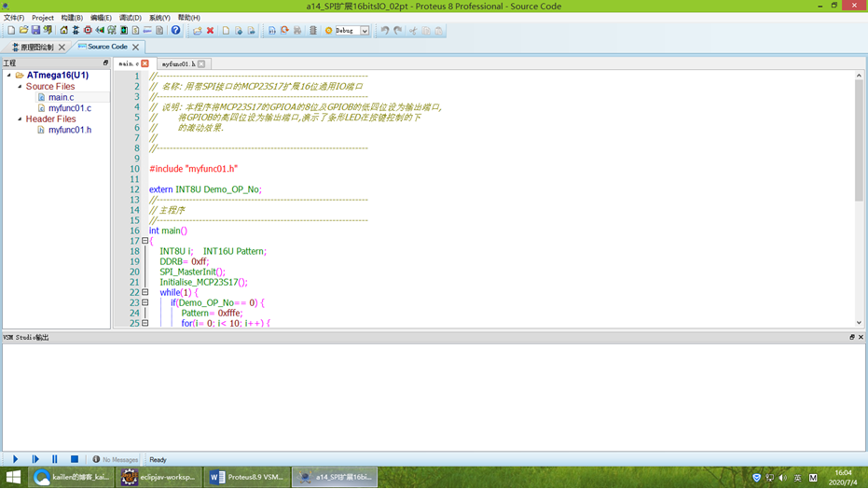Image resolution: width=868 pixels, height=489 pixels.
Task: Switch to the main.c editor tab
Action: [x=129, y=63]
